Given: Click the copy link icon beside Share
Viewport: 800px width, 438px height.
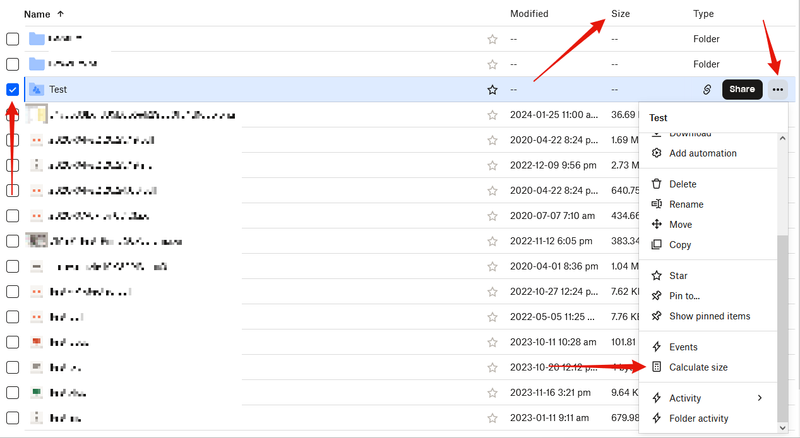Looking at the screenshot, I should (707, 89).
